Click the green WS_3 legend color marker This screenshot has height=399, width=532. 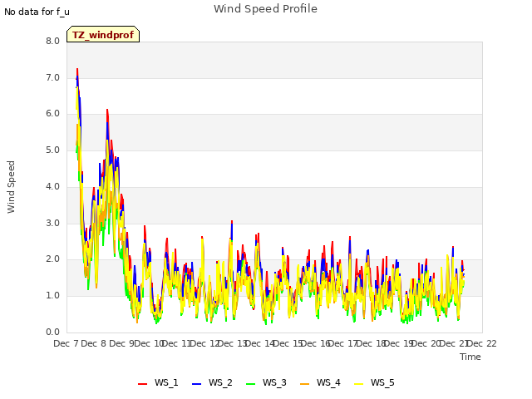point(251,384)
